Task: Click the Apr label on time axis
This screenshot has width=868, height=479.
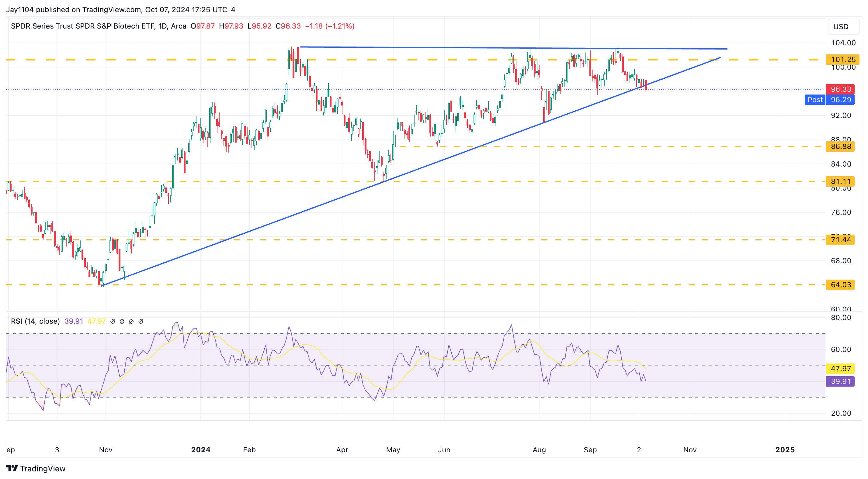Action: point(342,450)
